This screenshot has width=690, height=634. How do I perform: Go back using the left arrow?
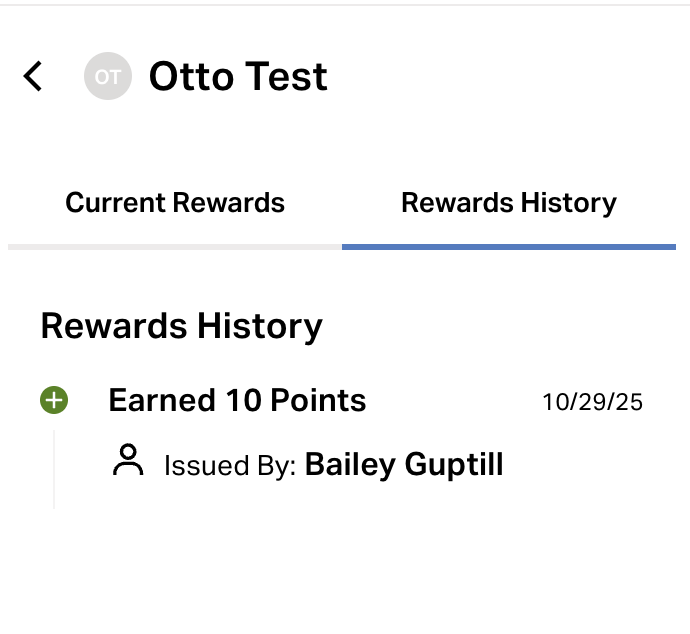34,77
